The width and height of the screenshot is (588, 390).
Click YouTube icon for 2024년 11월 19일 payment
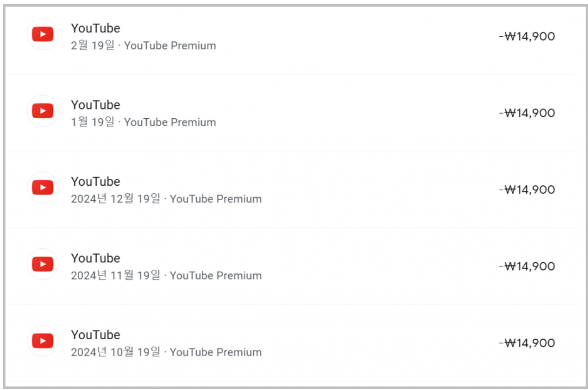(43, 264)
